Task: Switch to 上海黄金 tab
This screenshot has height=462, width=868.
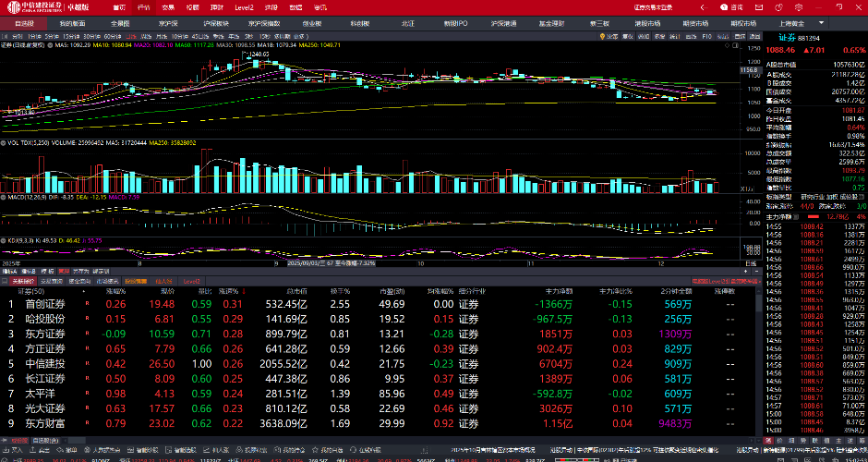Action: 791,23
